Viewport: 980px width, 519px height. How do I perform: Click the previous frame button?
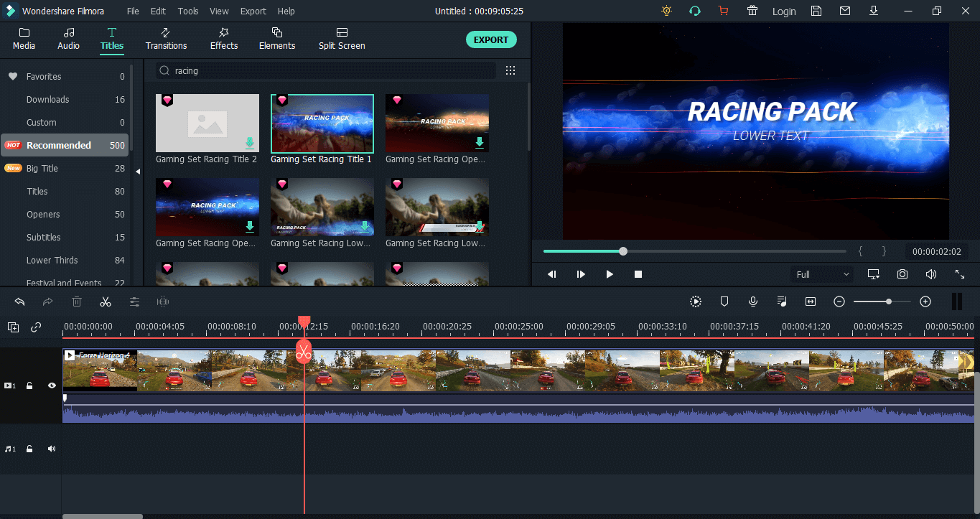(552, 274)
